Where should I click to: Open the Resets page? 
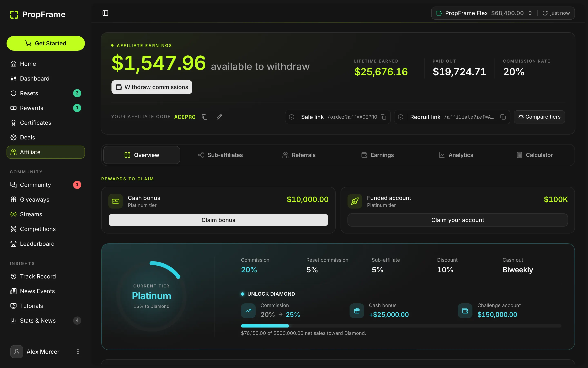point(46,93)
